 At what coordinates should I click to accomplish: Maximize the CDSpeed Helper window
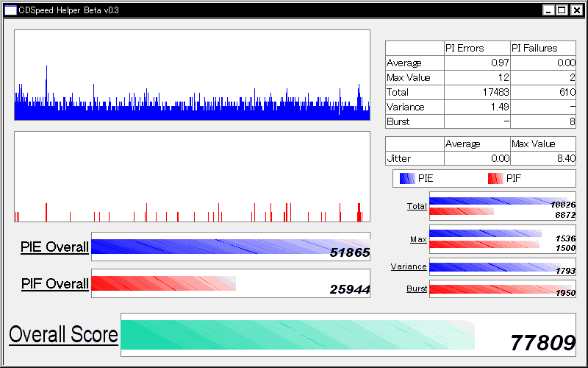tap(562, 10)
